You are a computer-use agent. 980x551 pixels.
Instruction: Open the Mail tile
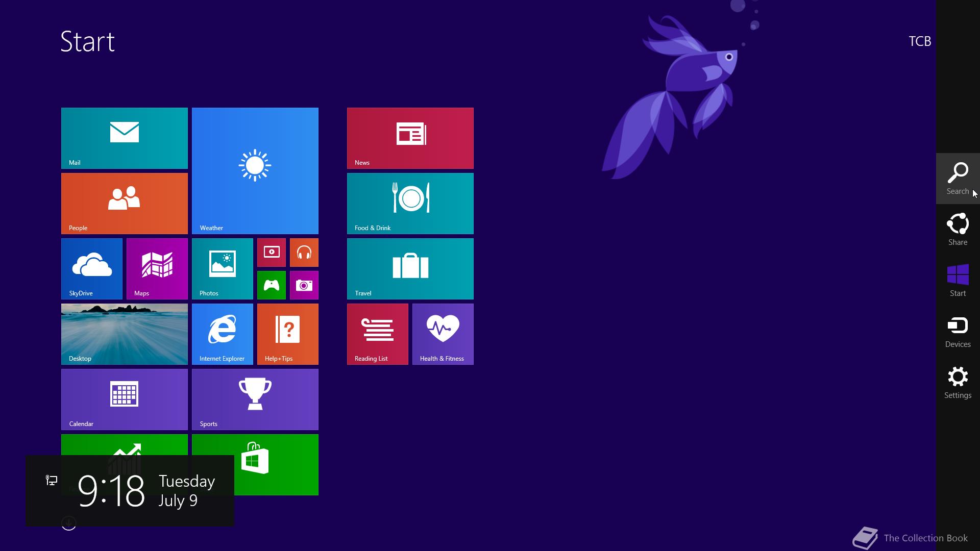(x=125, y=138)
